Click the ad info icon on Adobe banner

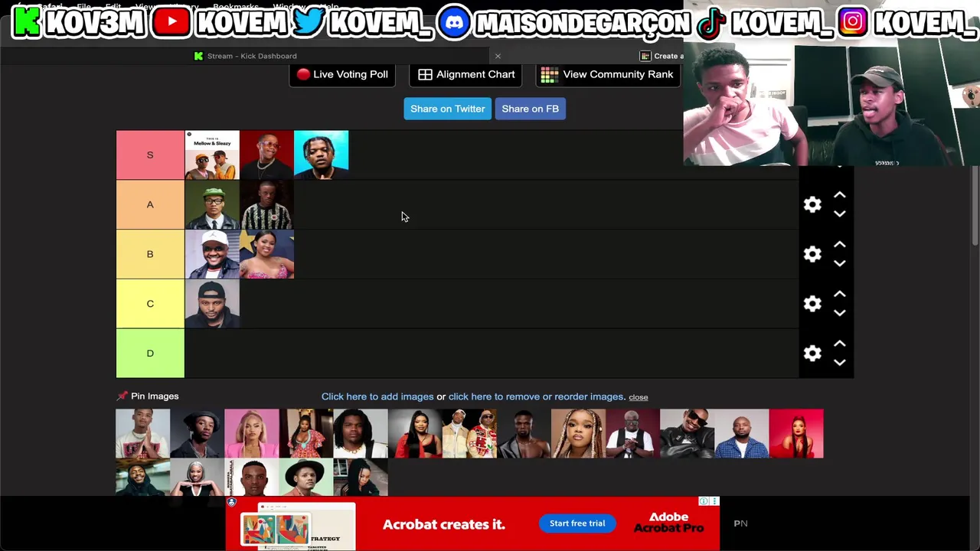point(704,501)
